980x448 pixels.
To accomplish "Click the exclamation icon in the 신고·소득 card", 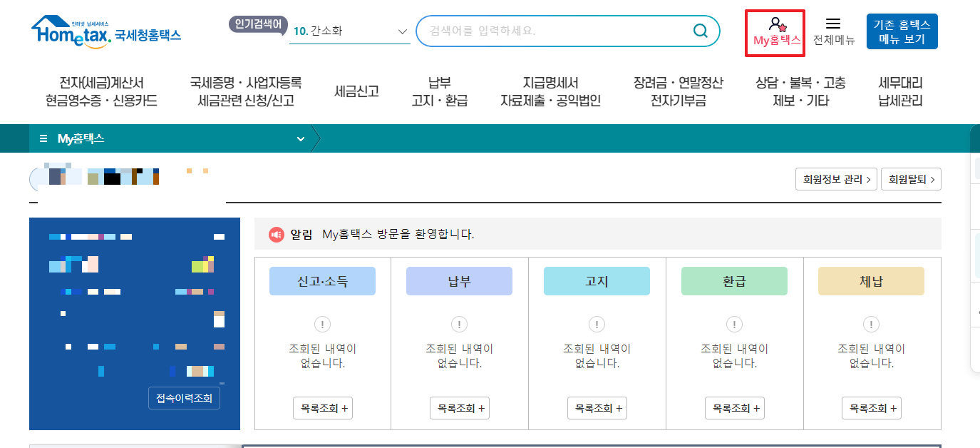I will tap(322, 324).
